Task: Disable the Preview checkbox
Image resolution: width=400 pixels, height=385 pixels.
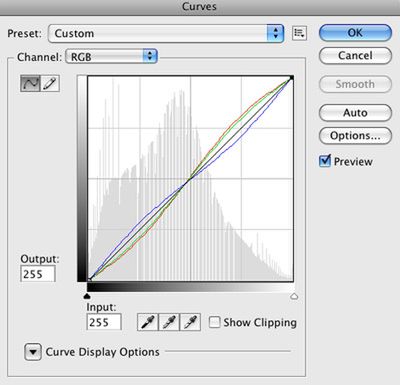Action: (x=325, y=161)
